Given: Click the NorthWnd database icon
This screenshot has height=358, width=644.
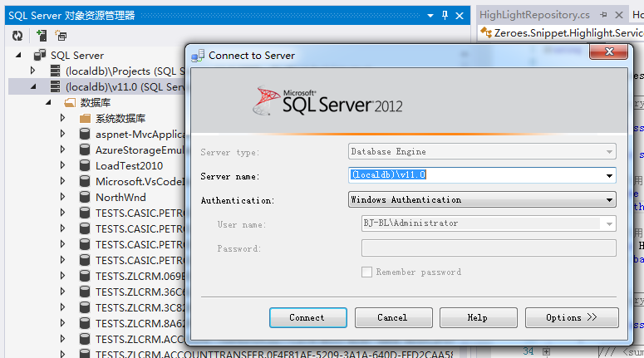Looking at the screenshot, I should pos(85,197).
